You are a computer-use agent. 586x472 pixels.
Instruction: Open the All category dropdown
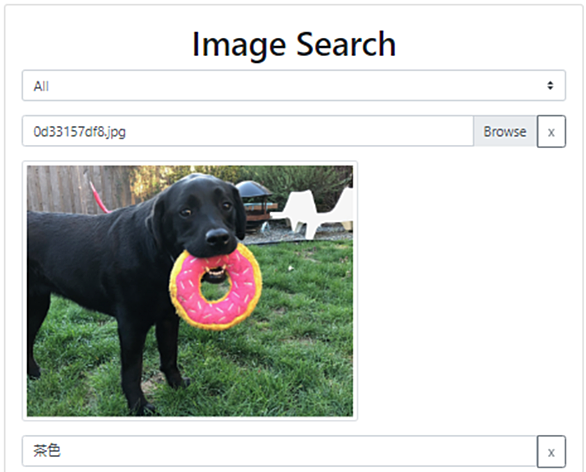coord(294,86)
